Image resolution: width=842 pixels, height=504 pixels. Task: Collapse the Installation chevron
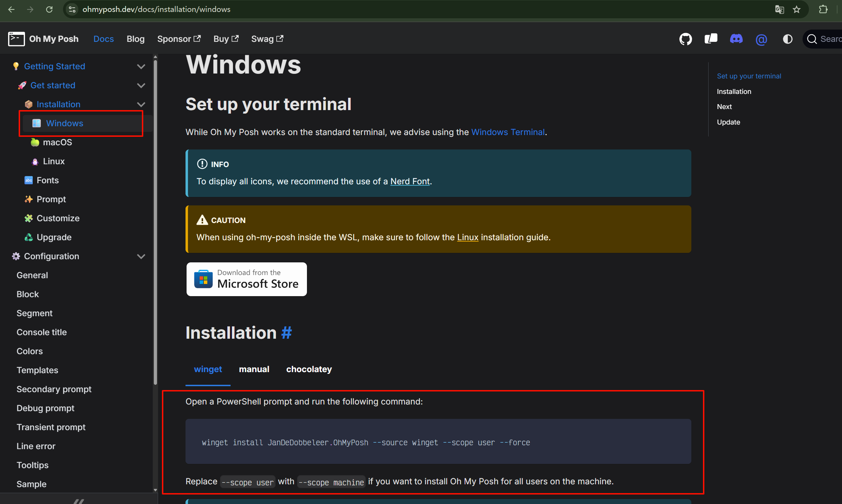click(x=141, y=104)
